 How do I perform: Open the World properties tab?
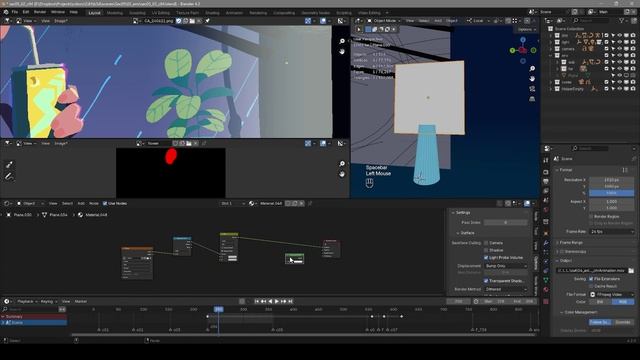point(546,210)
